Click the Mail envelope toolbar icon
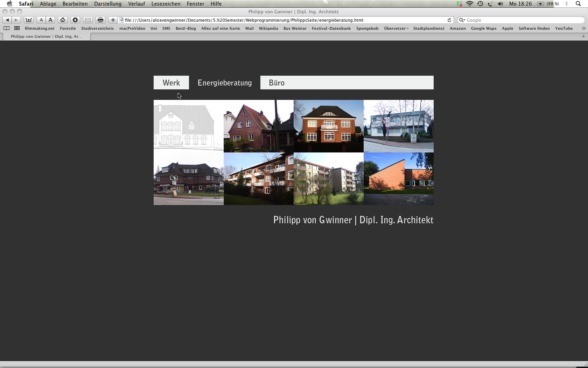 click(x=88, y=20)
